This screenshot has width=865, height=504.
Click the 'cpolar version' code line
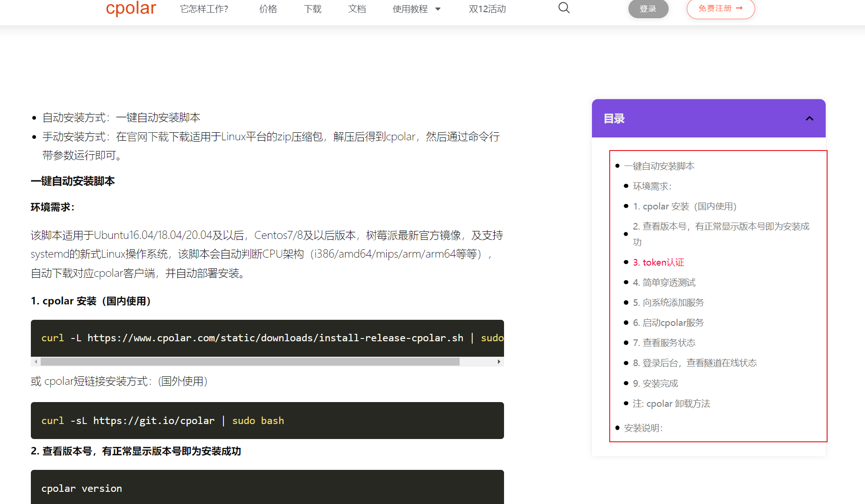(82, 489)
